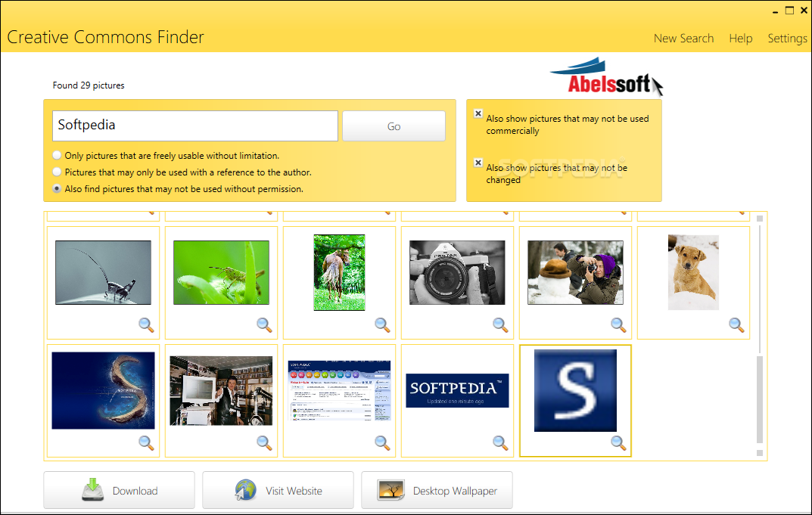Choose pictures requiring author reference option
The image size is (812, 515).
pyautogui.click(x=57, y=172)
